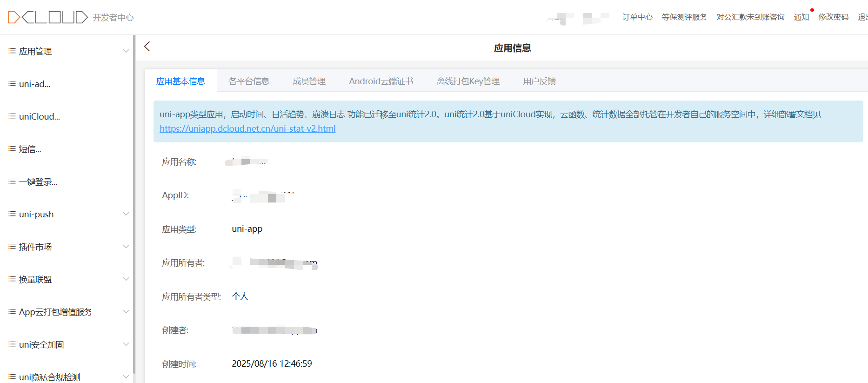Click the list icon beside uni-push

(x=12, y=214)
